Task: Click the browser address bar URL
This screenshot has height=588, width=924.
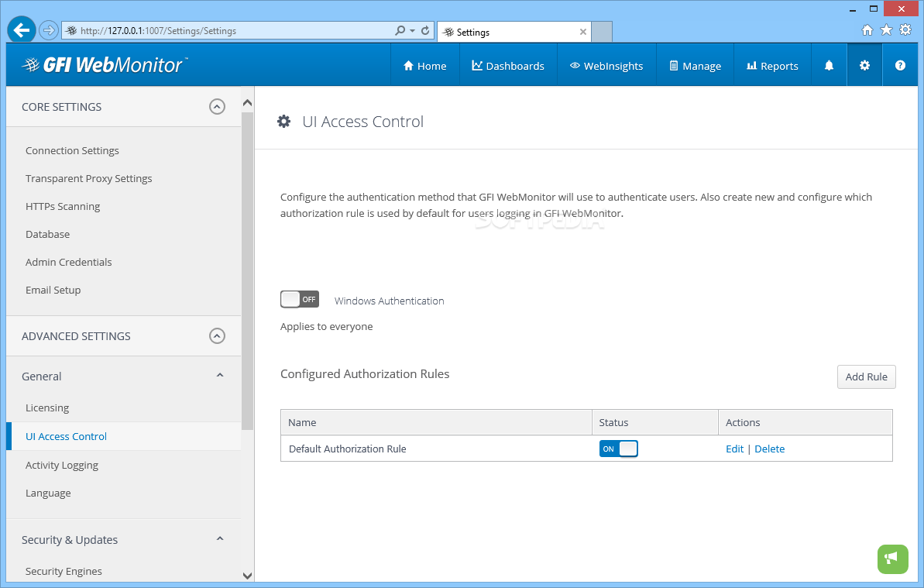Action: coord(158,31)
